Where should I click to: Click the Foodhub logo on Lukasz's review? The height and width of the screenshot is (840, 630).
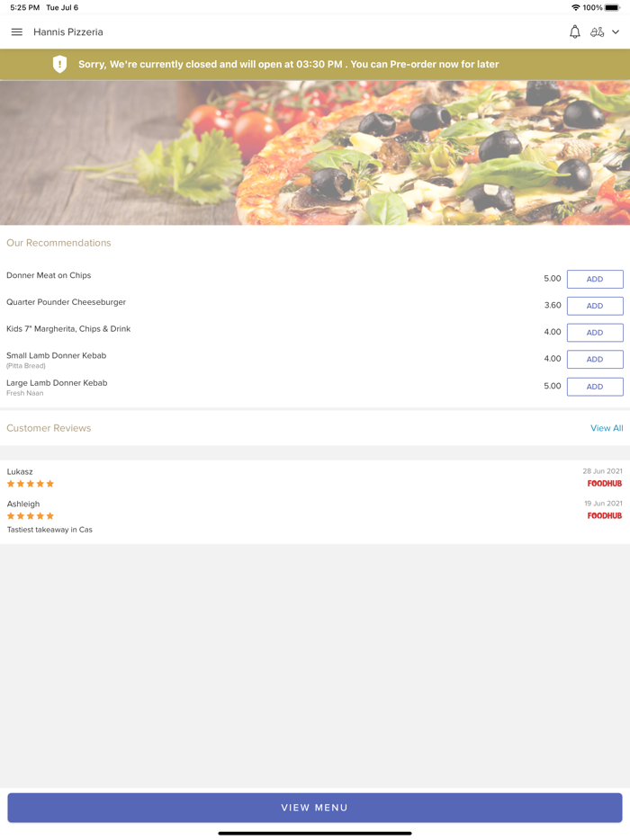point(604,483)
